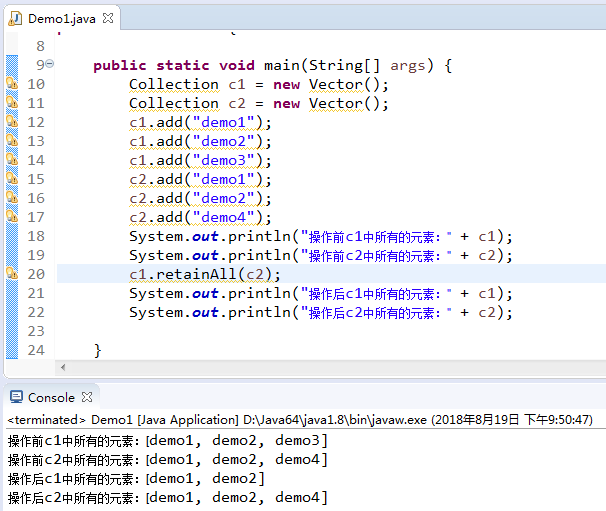
Task: Click the '<terminated> Demo1' console status line
Action: coord(300,419)
